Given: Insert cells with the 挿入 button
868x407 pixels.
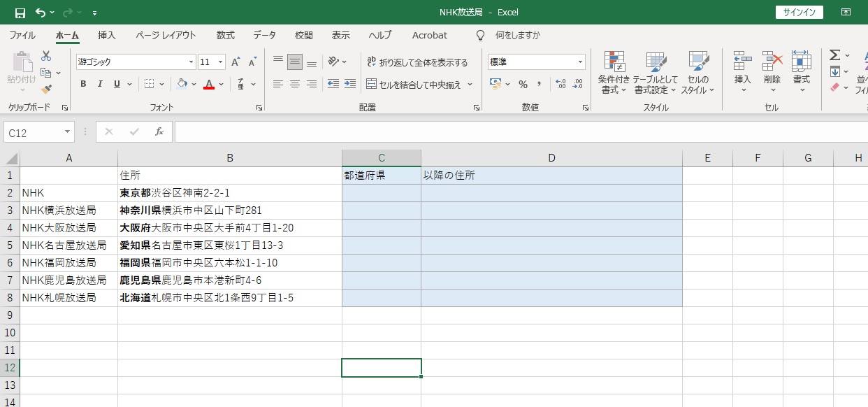Looking at the screenshot, I should [x=742, y=72].
